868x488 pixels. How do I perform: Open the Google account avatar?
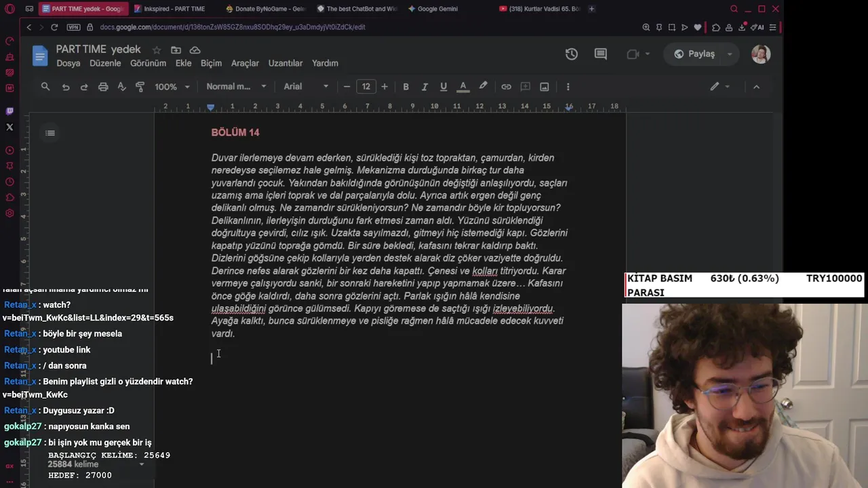pyautogui.click(x=761, y=54)
